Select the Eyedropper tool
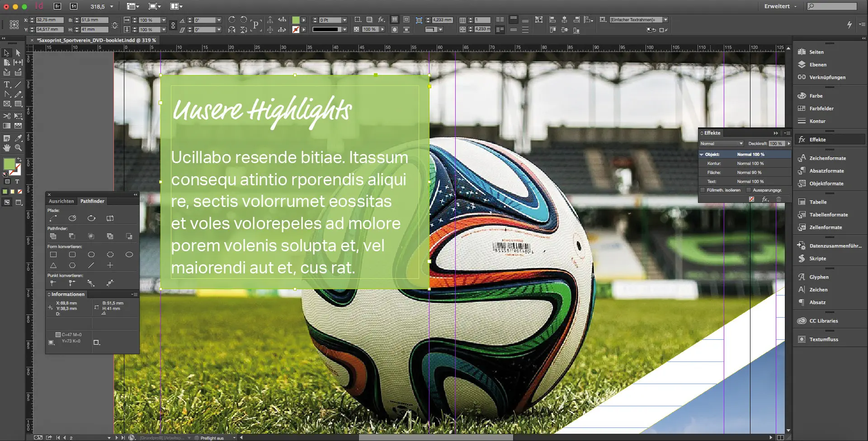868x441 pixels. click(x=18, y=138)
